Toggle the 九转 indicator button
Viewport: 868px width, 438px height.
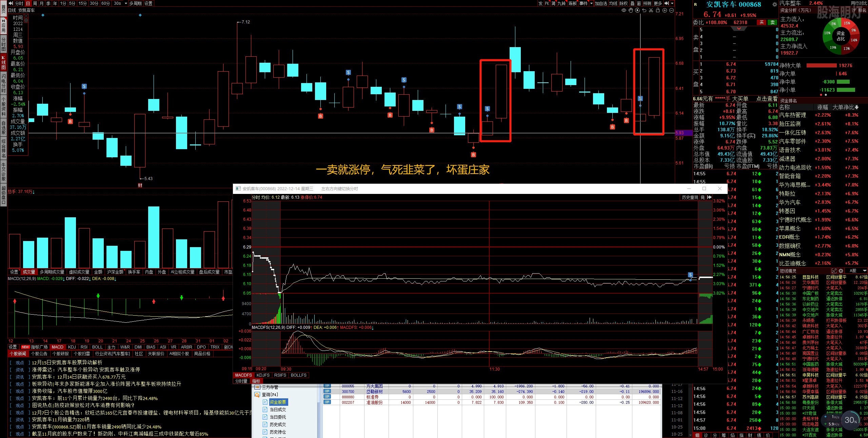tap(561, 3)
